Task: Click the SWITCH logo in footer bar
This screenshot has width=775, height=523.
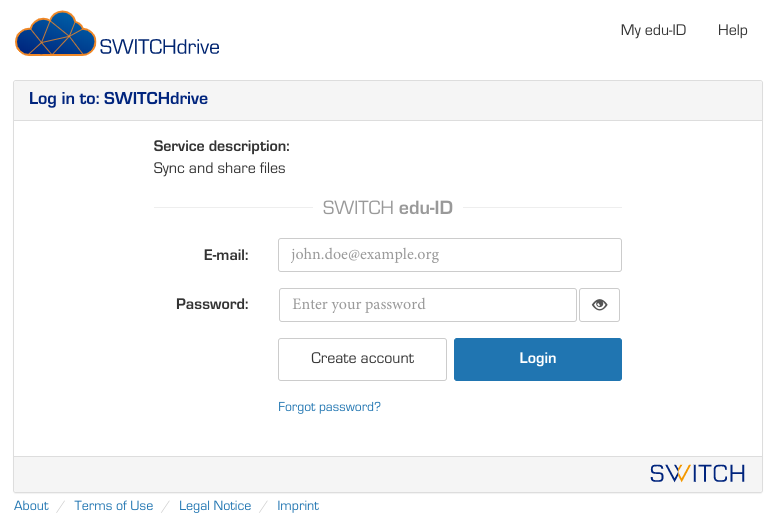Action: (697, 474)
